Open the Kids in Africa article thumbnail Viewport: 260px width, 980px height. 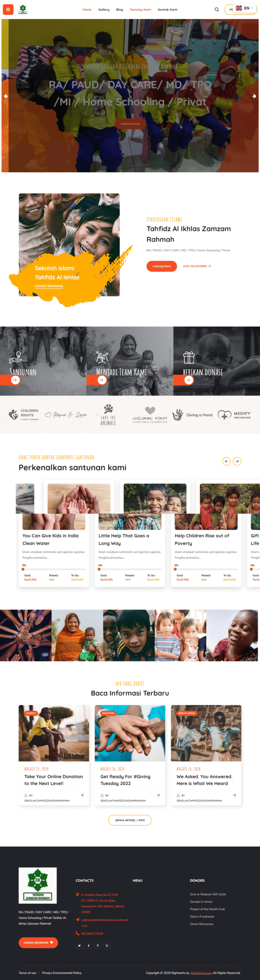(x=206, y=733)
